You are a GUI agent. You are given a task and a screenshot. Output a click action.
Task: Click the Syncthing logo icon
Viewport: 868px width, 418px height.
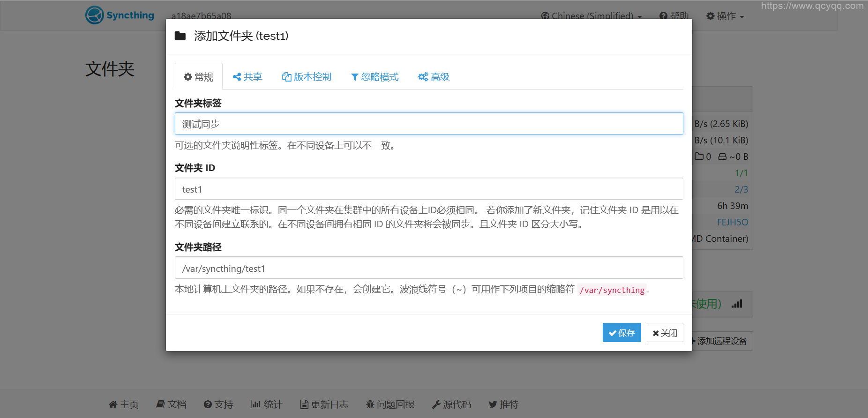[95, 15]
